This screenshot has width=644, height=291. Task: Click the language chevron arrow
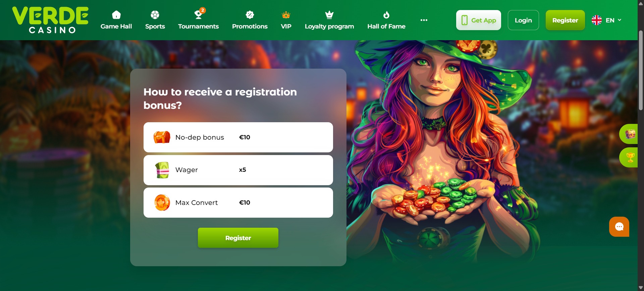620,20
